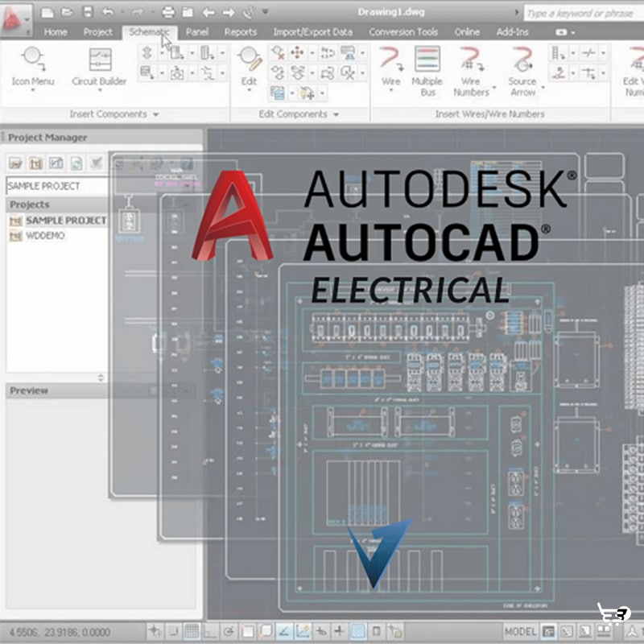Click the Edit component tool icon

pos(250,57)
